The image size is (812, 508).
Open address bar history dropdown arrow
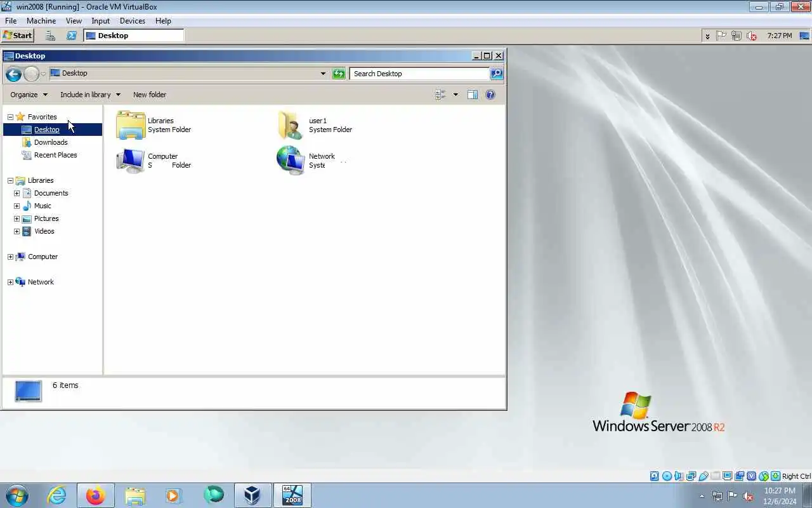tap(323, 74)
